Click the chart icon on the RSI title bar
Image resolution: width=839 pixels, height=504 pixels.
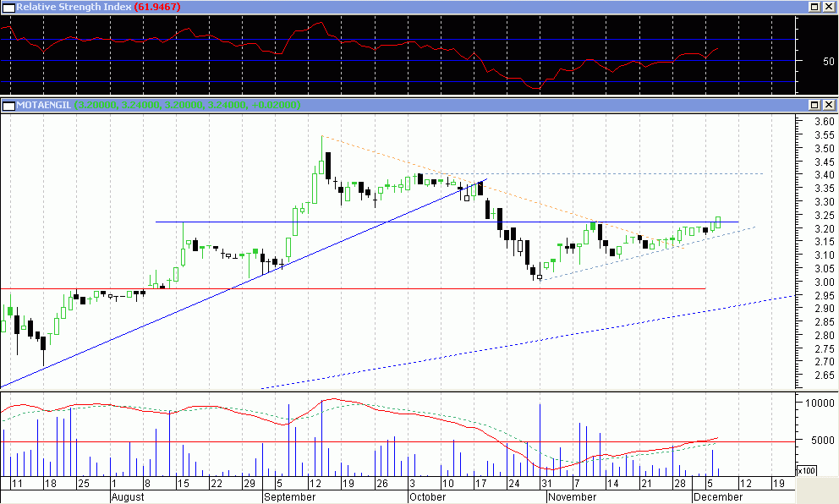pos(8,7)
